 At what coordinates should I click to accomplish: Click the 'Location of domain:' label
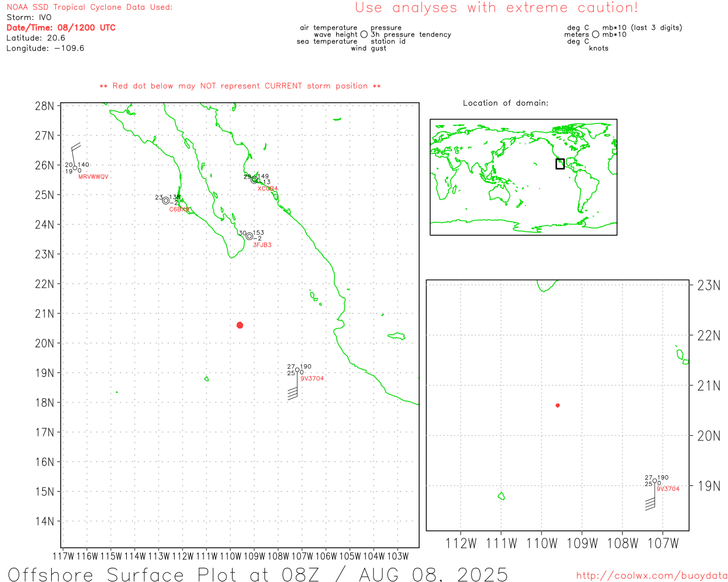point(506,103)
